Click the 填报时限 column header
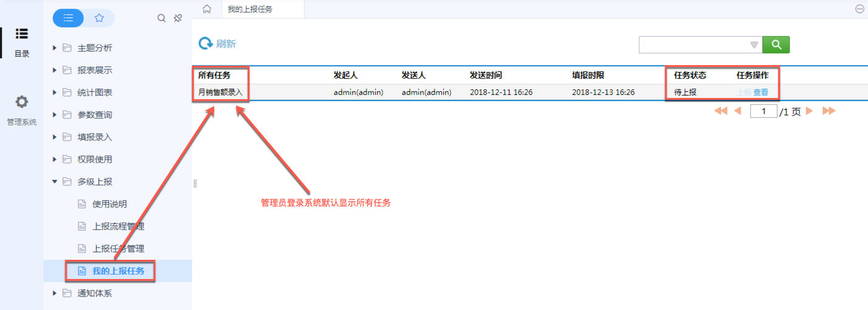Image resolution: width=868 pixels, height=310 pixels. click(588, 75)
